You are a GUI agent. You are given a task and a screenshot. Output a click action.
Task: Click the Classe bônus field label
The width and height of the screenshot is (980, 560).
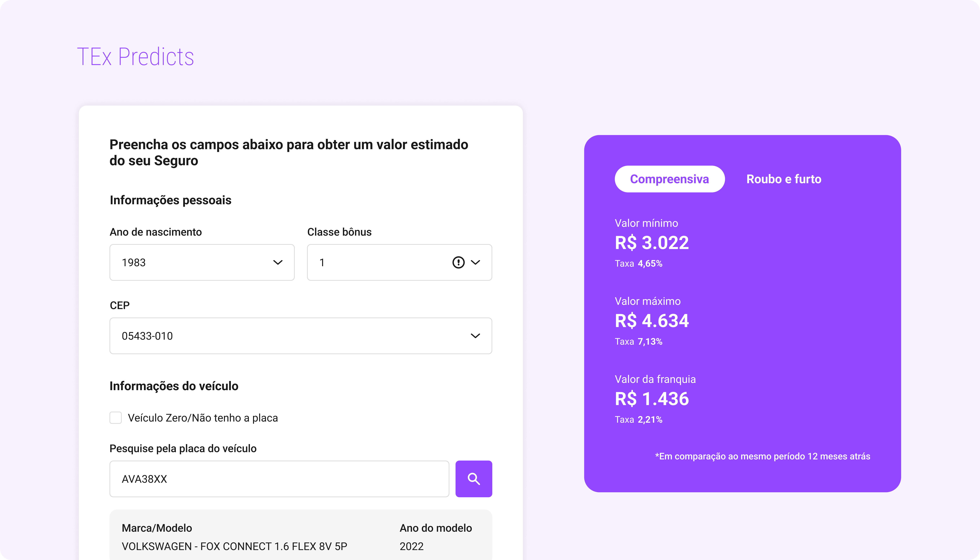(x=339, y=232)
